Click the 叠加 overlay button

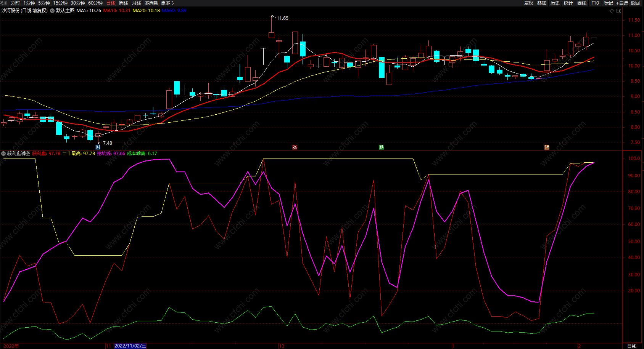(x=542, y=3)
